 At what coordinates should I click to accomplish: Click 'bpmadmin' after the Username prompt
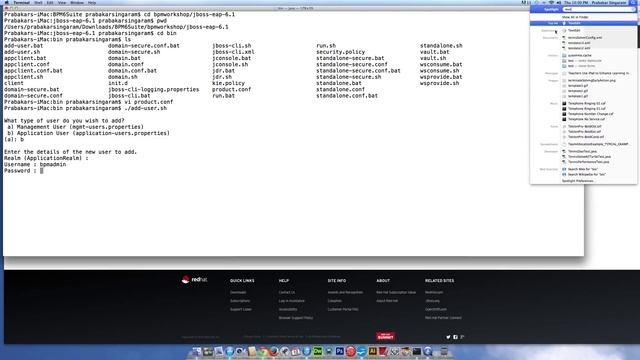pos(53,164)
